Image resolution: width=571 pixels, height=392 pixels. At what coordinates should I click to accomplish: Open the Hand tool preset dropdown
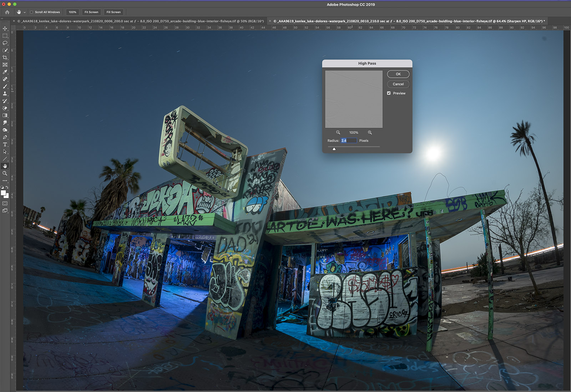coord(25,12)
